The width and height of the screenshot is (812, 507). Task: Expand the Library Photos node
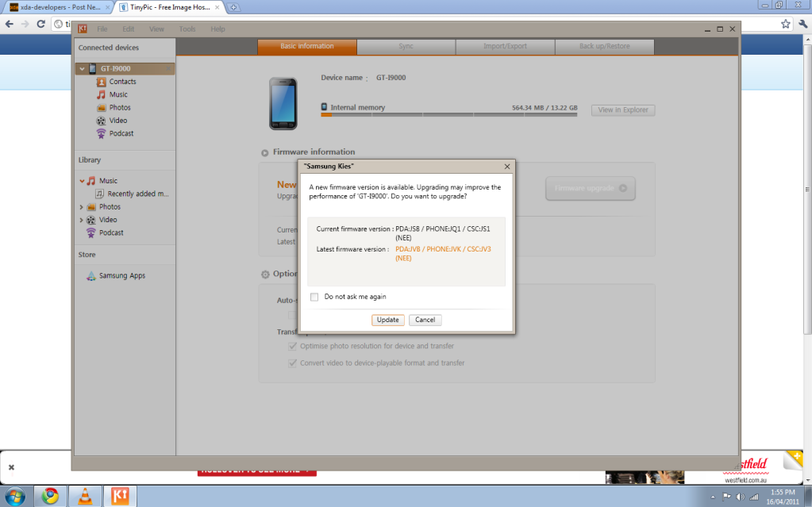pyautogui.click(x=81, y=206)
